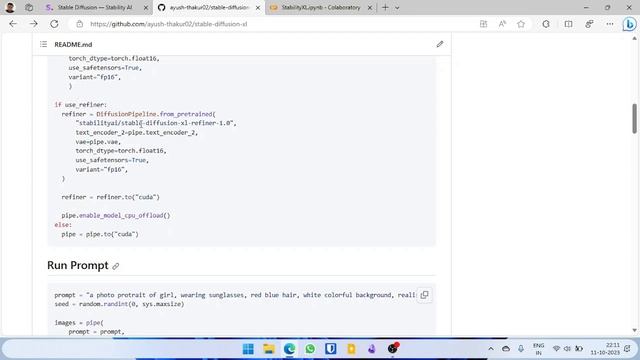Open the apps available icon in address bar
Screen dimensions: 640x360
(x=483, y=24)
